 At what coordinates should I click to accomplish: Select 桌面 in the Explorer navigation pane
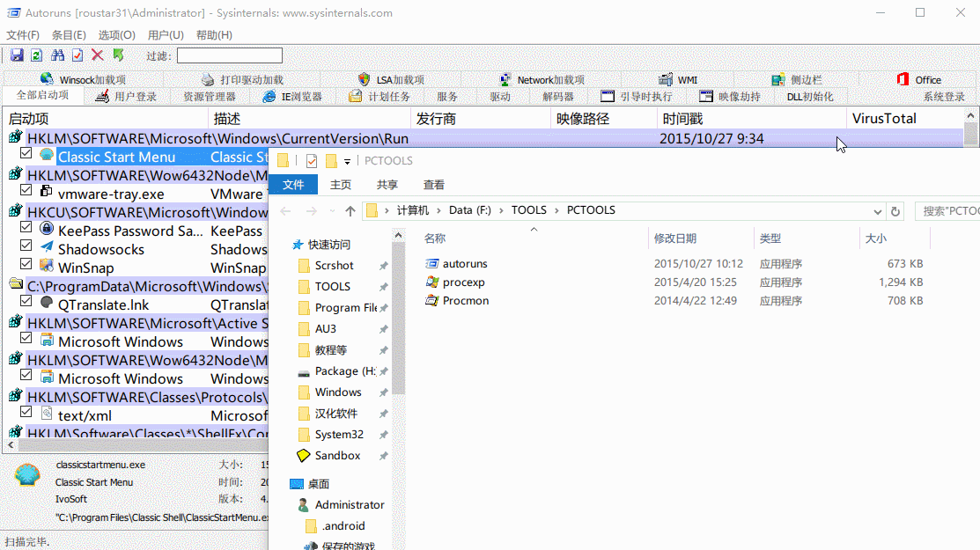coord(319,484)
